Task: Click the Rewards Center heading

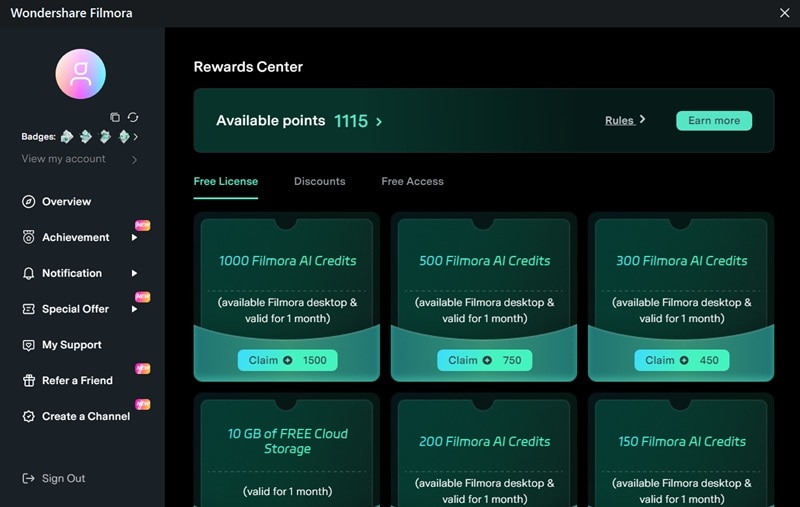Action: coord(248,67)
